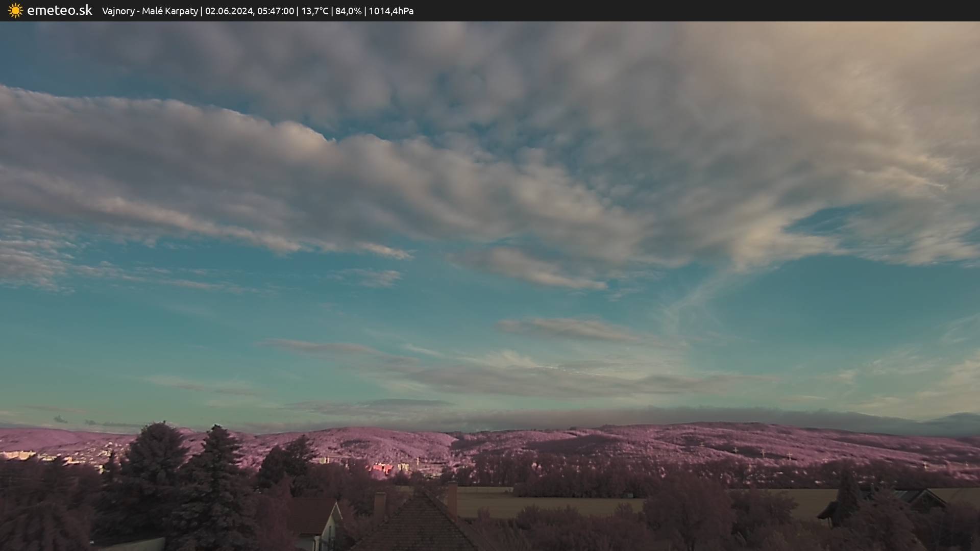Click the Vajnory - Malé Karpaty location label
Screen dimensions: 980x551
150,11
